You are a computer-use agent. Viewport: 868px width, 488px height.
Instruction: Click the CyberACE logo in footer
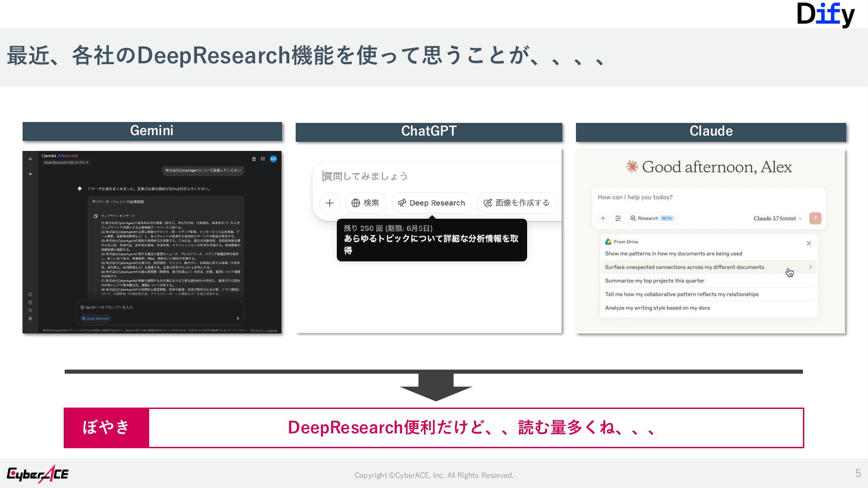click(x=38, y=474)
